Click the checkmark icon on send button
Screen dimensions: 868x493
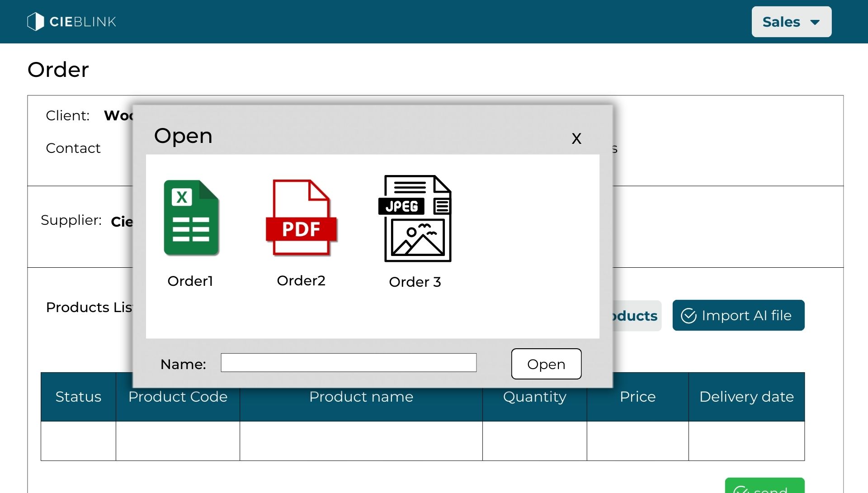tap(741, 489)
